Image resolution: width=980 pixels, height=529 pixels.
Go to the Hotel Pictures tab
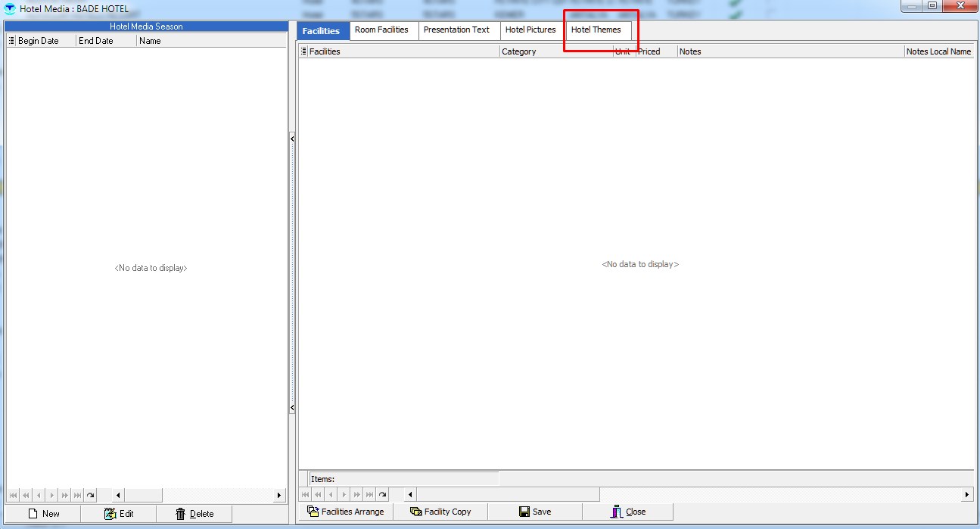tap(530, 30)
